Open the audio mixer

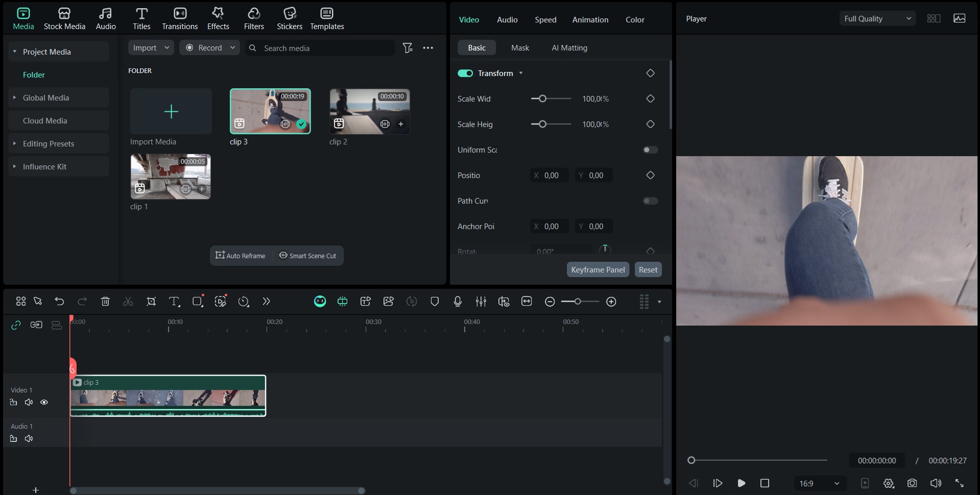(x=481, y=302)
